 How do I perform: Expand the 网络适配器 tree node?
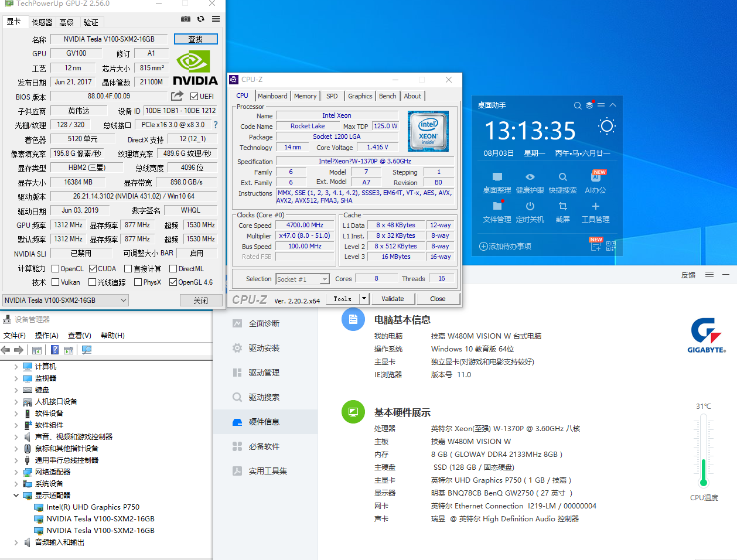(x=16, y=472)
